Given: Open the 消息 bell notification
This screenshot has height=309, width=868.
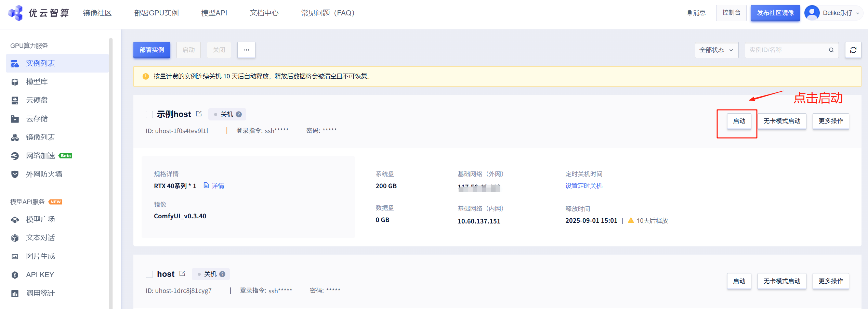Looking at the screenshot, I should coord(696,13).
